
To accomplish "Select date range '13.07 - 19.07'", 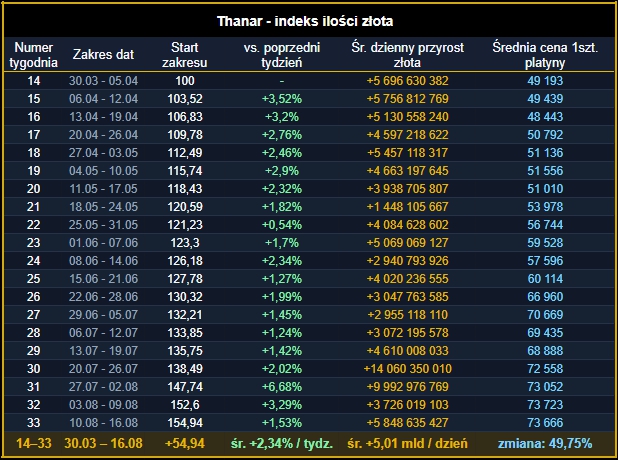I will click(x=103, y=351).
